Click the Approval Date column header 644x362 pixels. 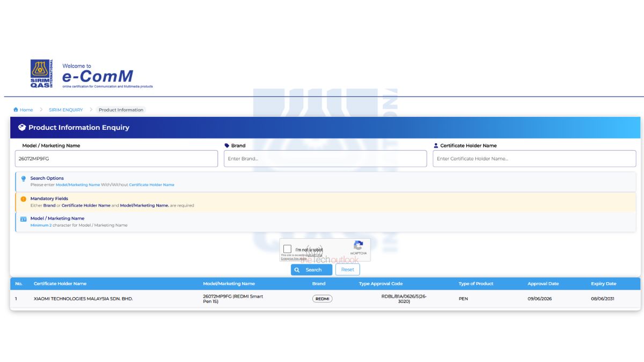543,284
